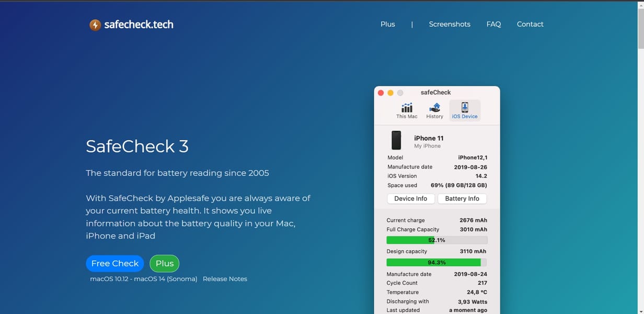
Task: Select the iOS Device tab icon
Action: point(465,107)
